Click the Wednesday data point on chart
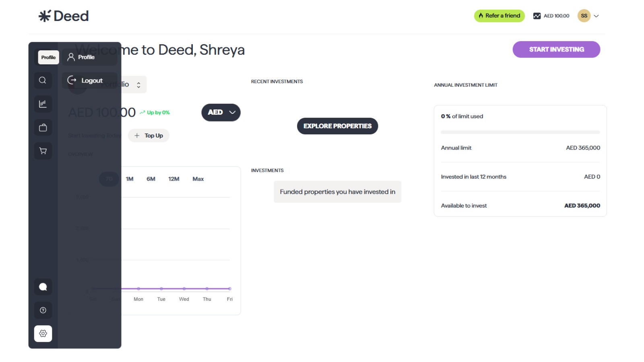 tap(184, 289)
